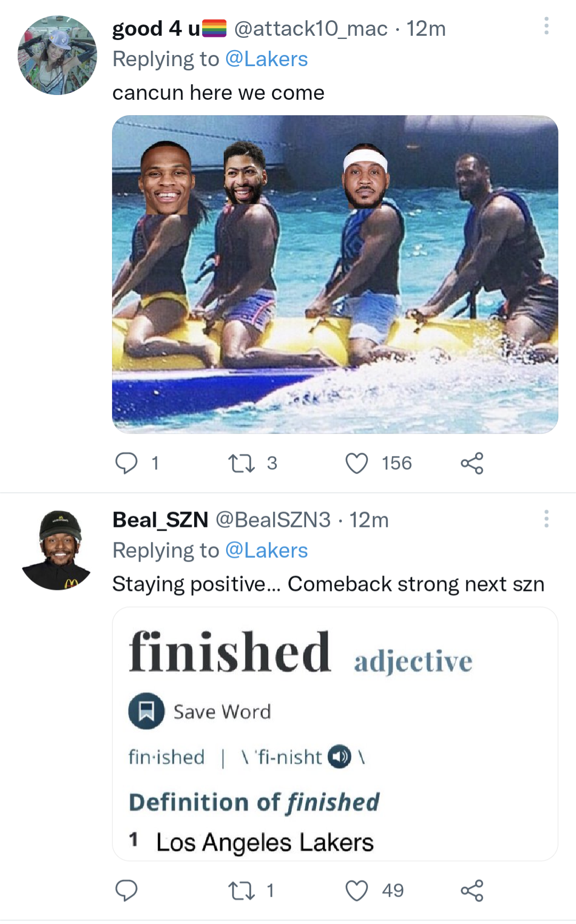Open @Lakers link in first reply

click(267, 59)
